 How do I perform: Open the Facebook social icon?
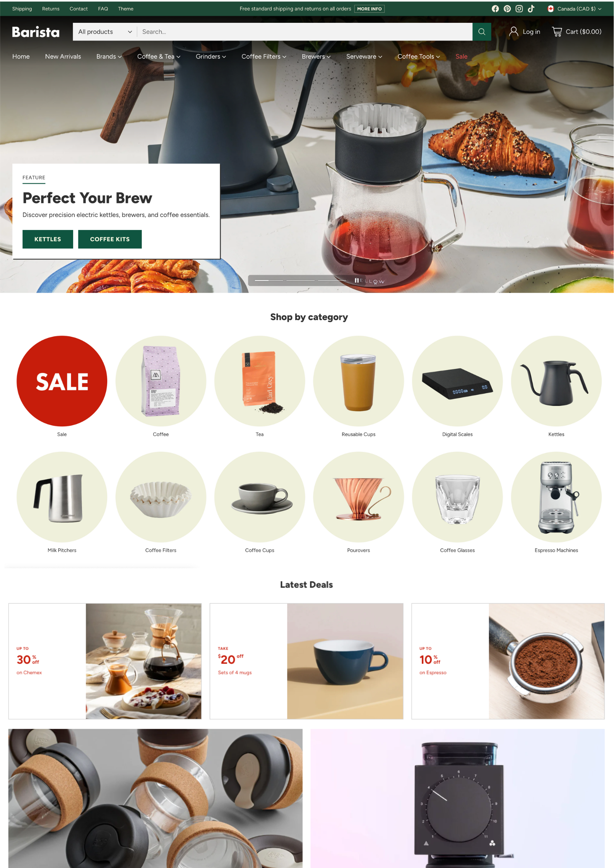tap(495, 9)
